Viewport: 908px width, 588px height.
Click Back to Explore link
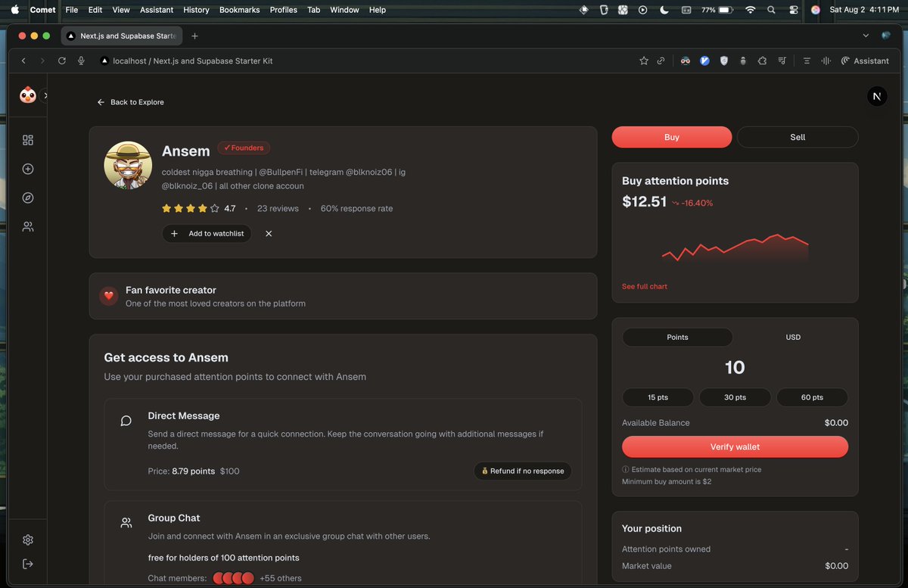pyautogui.click(x=130, y=102)
